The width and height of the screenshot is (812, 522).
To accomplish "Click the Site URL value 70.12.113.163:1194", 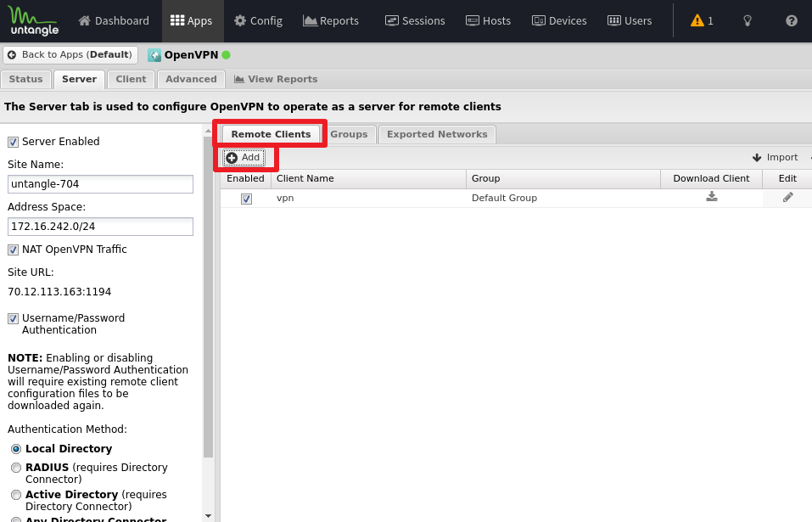I will click(59, 292).
